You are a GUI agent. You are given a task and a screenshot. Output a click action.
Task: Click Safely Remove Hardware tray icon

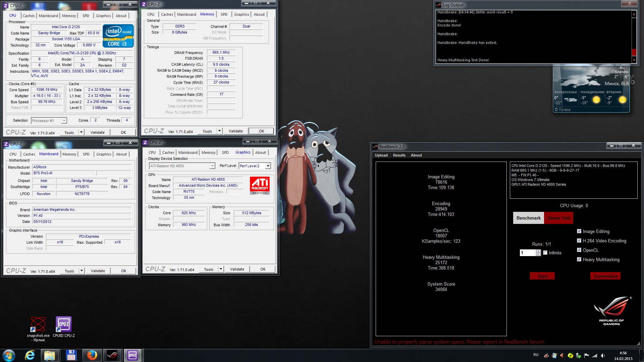click(x=579, y=356)
